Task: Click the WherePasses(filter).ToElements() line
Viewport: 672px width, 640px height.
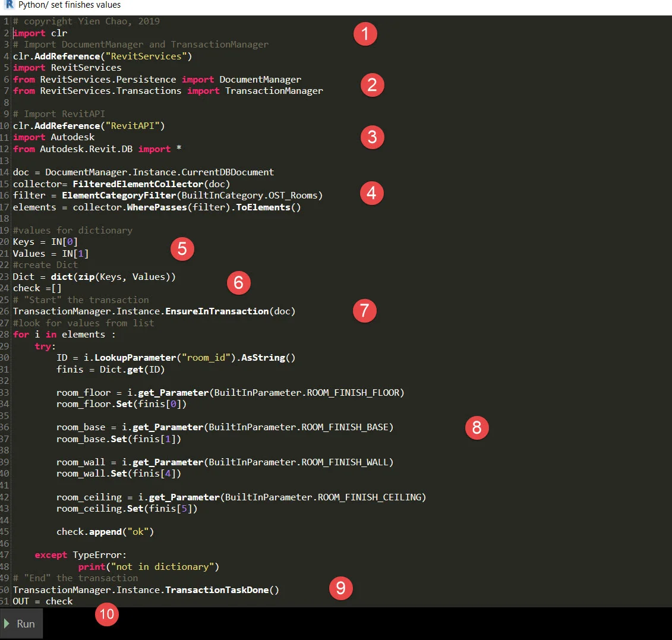Action: (x=157, y=207)
